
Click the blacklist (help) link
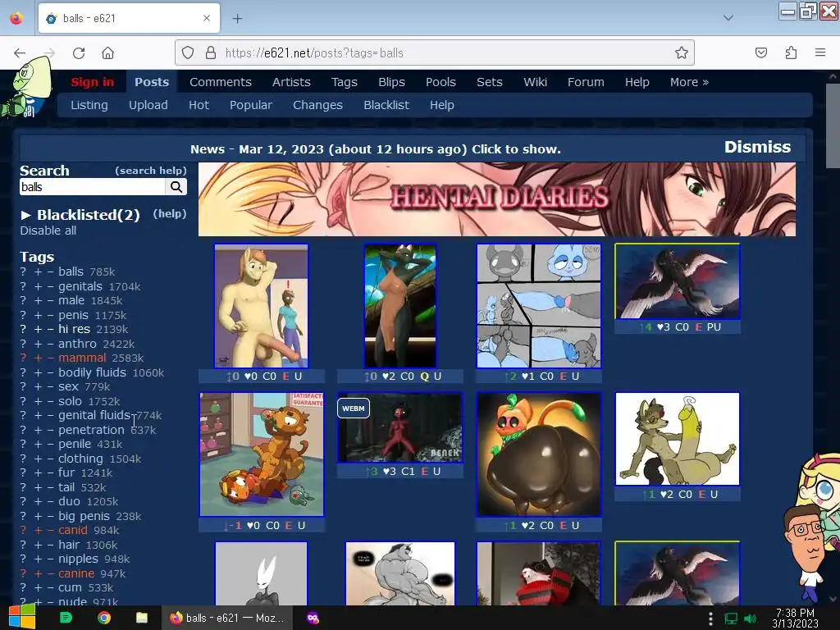coord(169,214)
